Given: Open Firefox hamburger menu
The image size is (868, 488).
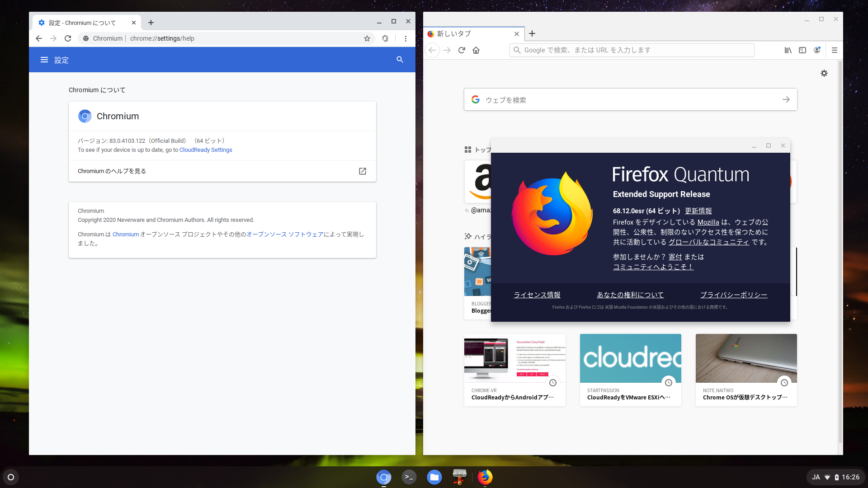Looking at the screenshot, I should coord(835,50).
